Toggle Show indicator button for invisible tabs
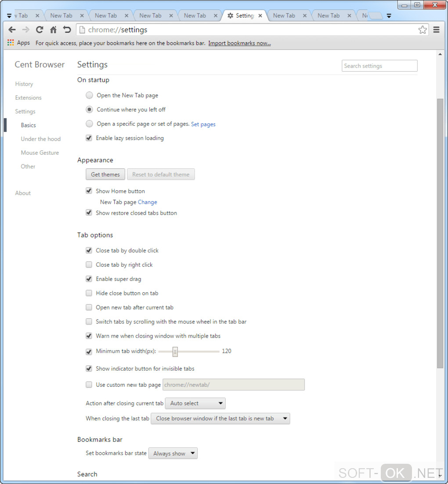The width and height of the screenshot is (448, 484). (x=89, y=368)
